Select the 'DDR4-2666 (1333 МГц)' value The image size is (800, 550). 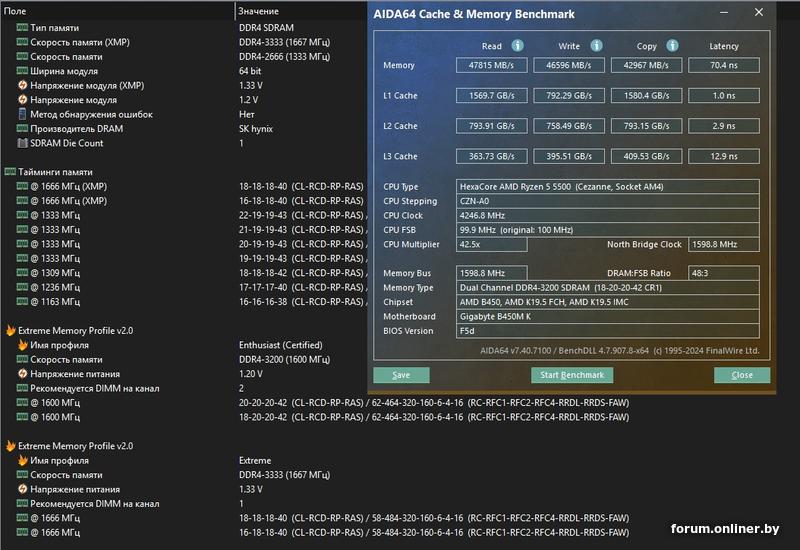click(284, 57)
